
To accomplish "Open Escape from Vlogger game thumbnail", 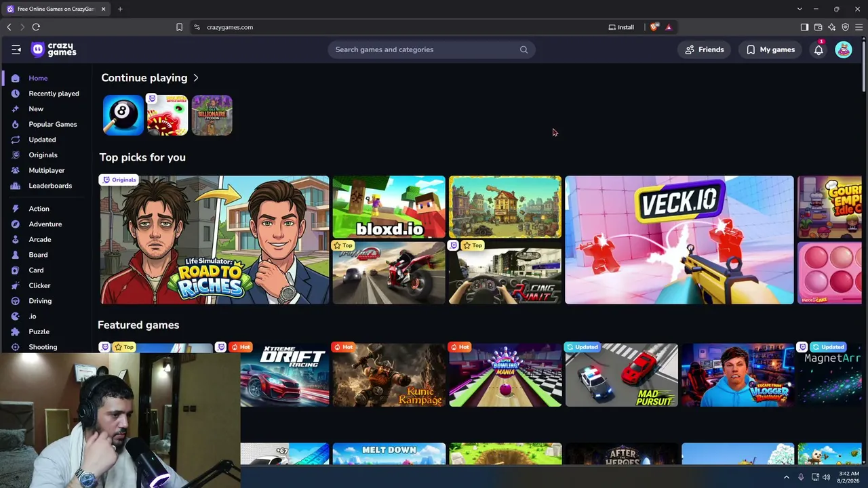I will point(738,375).
